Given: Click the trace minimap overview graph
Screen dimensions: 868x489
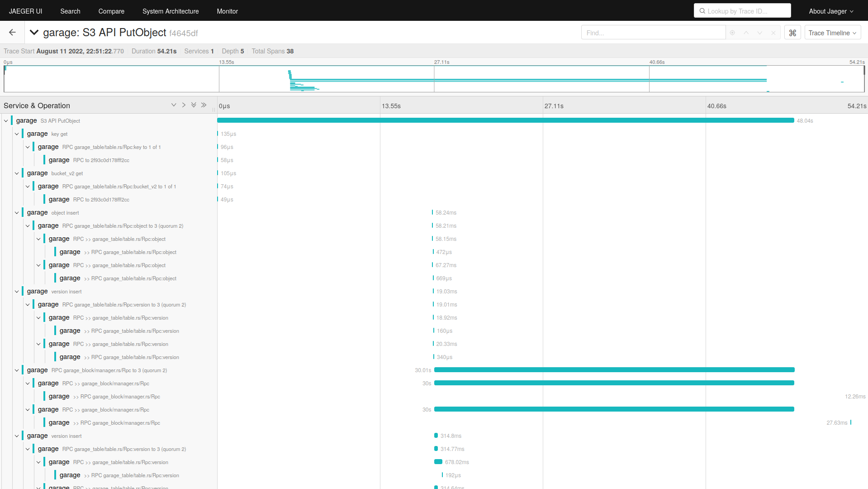Looking at the screenshot, I should (434, 79).
